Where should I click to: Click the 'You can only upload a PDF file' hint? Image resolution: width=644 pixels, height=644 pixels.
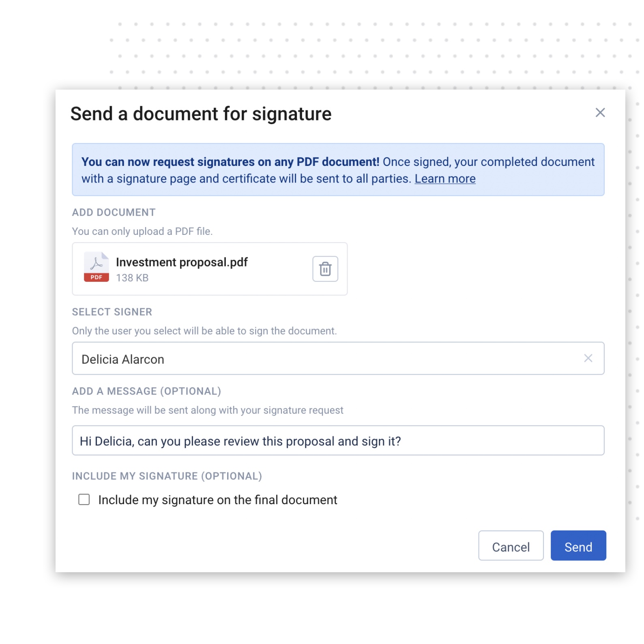[x=142, y=232]
